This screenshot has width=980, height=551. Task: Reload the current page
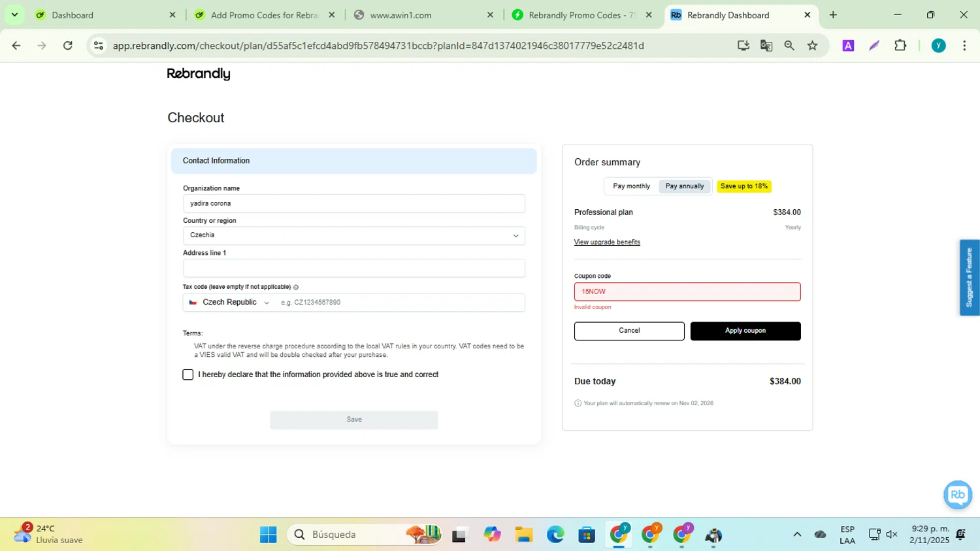tap(68, 45)
